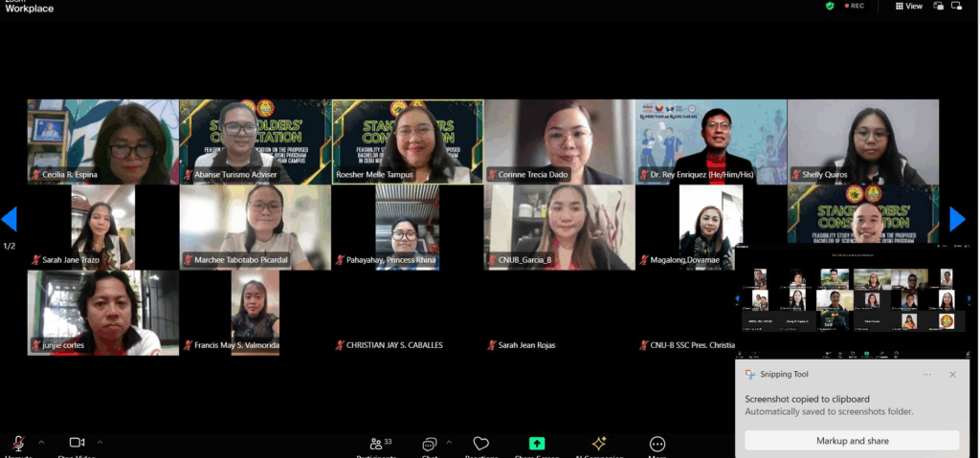The width and height of the screenshot is (980, 458).
Task: Click the overlapping windows icon next to View
Action: coord(939,6)
